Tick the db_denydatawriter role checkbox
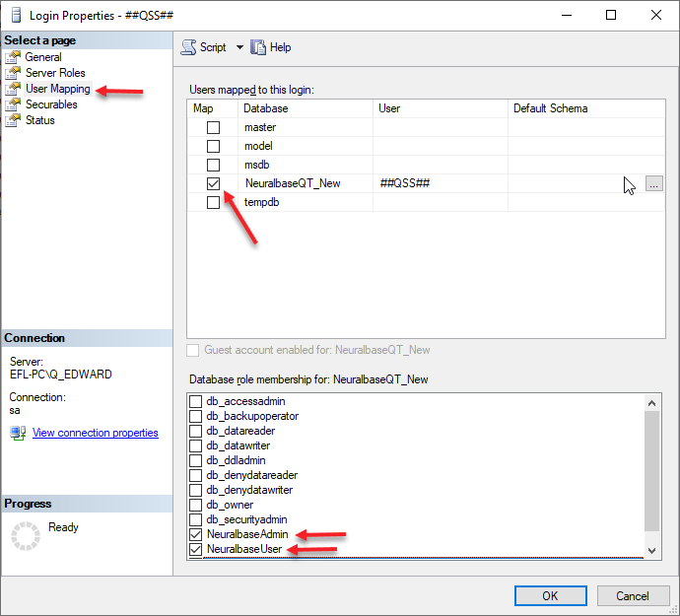680x616 pixels. 195,490
